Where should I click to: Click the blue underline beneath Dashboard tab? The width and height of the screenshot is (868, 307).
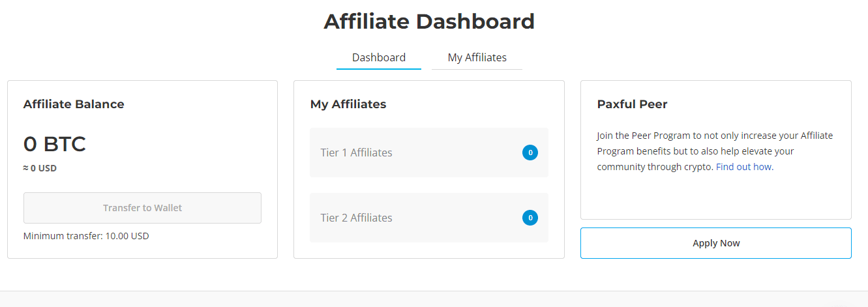coord(379,68)
